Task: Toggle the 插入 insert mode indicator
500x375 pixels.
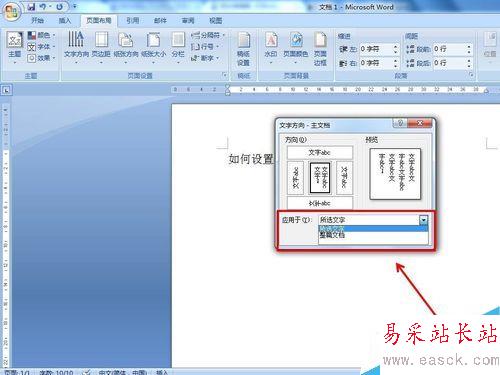Action: pyautogui.click(x=162, y=372)
